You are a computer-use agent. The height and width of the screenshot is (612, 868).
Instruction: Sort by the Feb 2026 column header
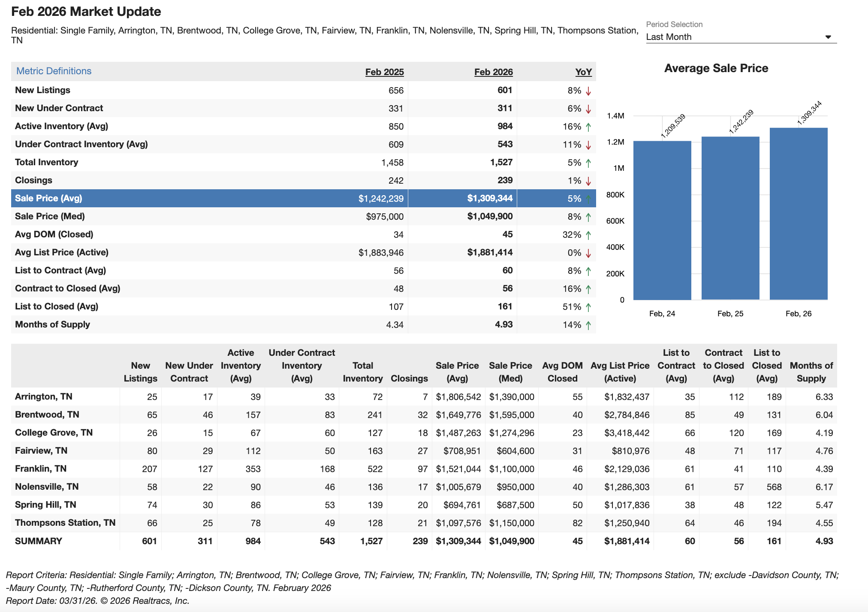tap(493, 72)
